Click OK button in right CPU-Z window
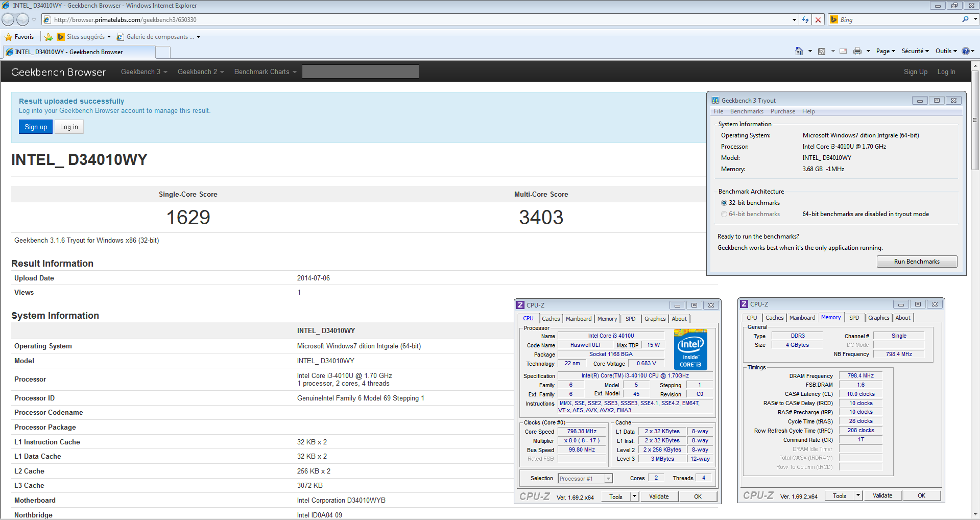980x520 pixels. (921, 495)
